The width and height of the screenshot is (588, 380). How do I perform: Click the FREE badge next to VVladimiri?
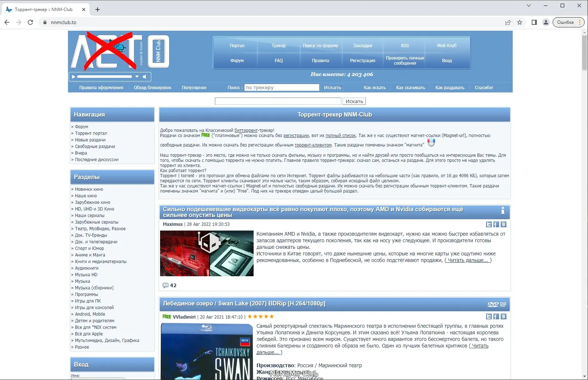pyautogui.click(x=167, y=317)
